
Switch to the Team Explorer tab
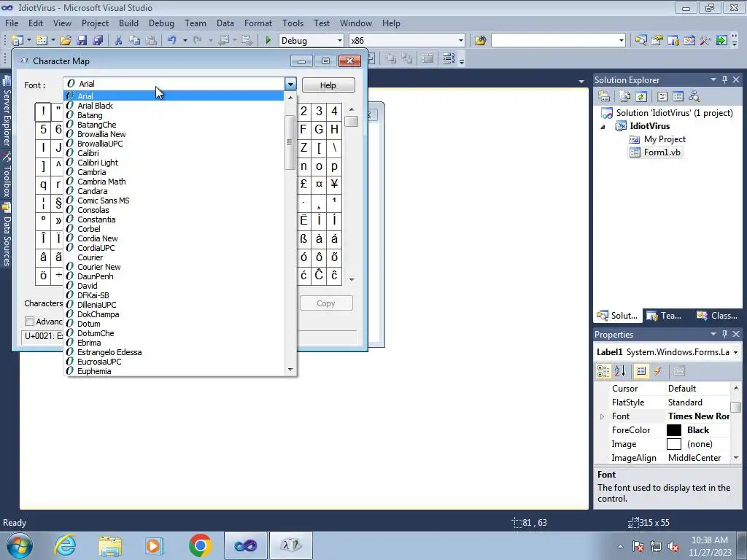(664, 315)
